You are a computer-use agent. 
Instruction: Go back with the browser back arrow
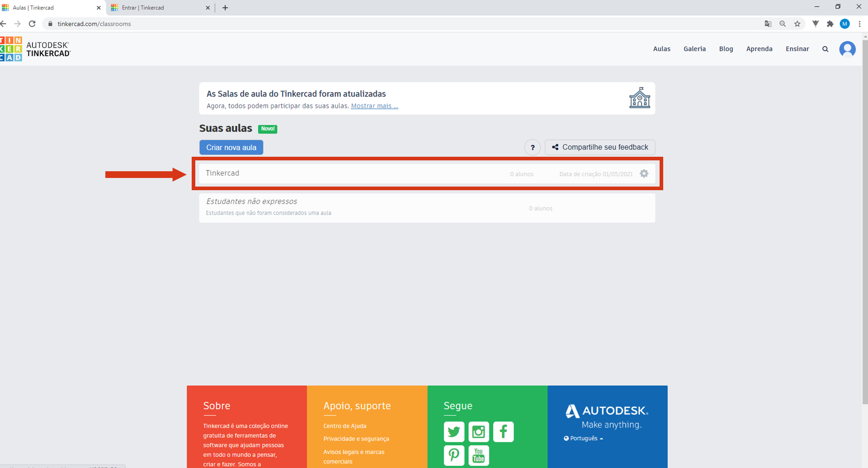[x=4, y=24]
